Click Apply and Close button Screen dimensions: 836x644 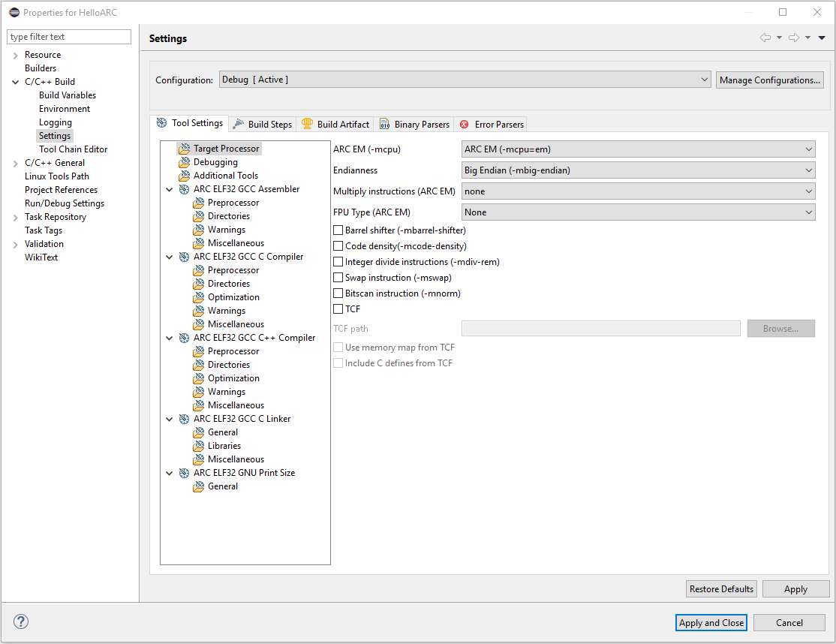point(711,623)
